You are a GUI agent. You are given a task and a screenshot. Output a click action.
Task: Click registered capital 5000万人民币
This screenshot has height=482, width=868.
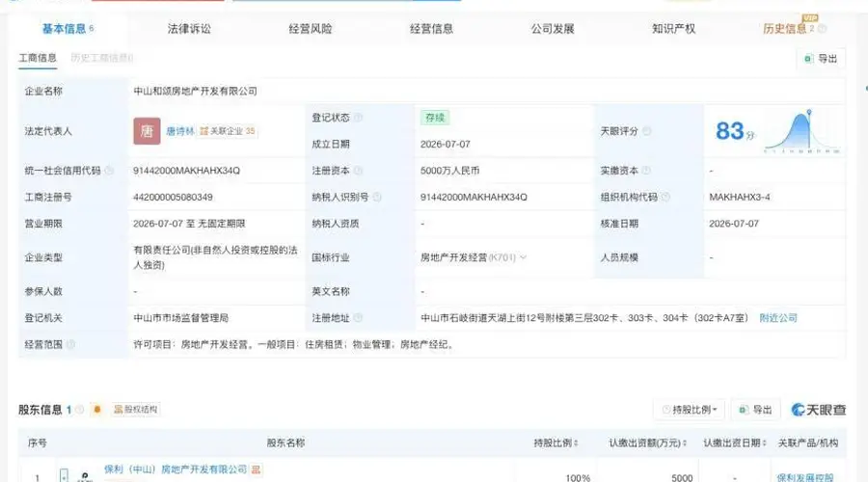[449, 171]
